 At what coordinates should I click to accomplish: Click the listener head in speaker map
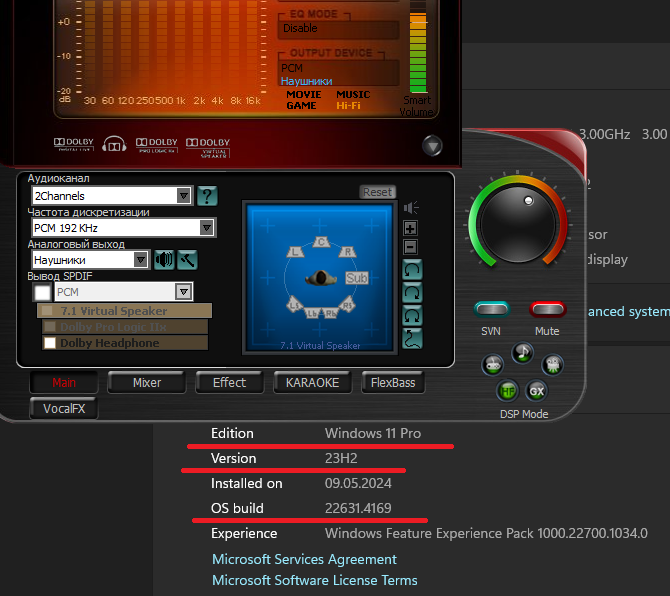321,278
